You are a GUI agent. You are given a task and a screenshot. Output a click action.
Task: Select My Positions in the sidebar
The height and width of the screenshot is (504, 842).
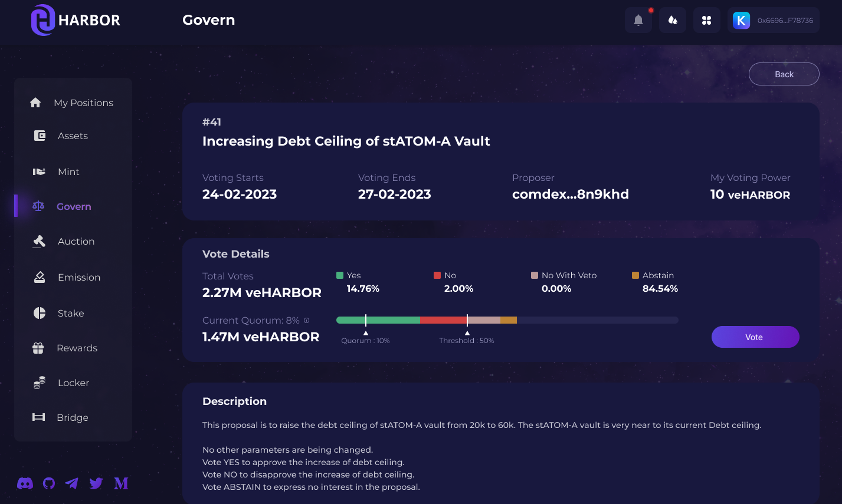[x=84, y=103]
